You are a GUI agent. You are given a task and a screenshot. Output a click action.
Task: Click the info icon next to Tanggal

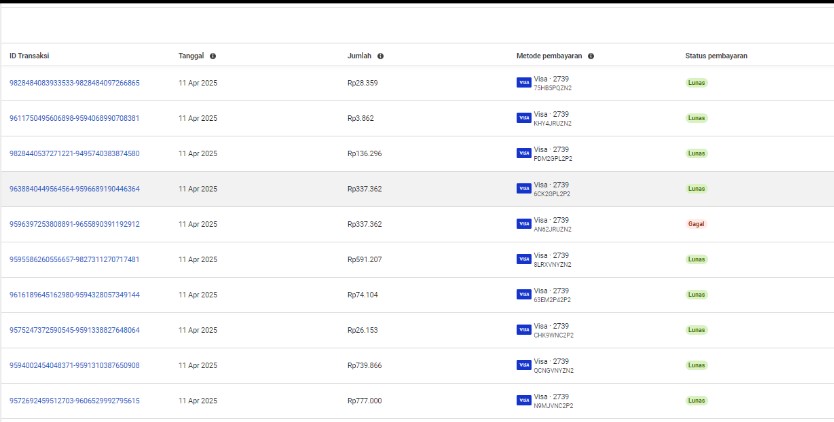[213, 56]
